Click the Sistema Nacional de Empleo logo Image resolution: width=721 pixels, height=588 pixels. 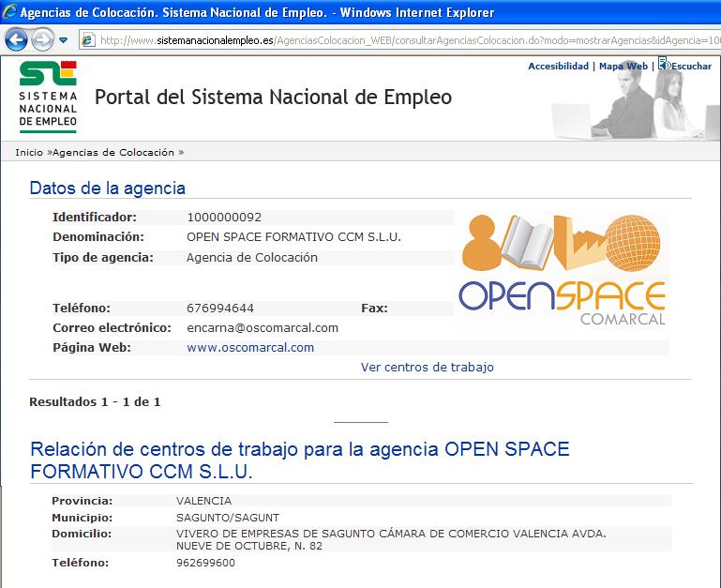tap(48, 97)
